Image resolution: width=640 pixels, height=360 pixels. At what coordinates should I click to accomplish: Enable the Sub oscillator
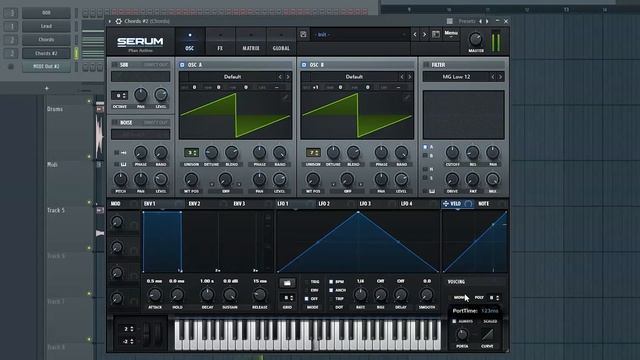pyautogui.click(x=115, y=65)
